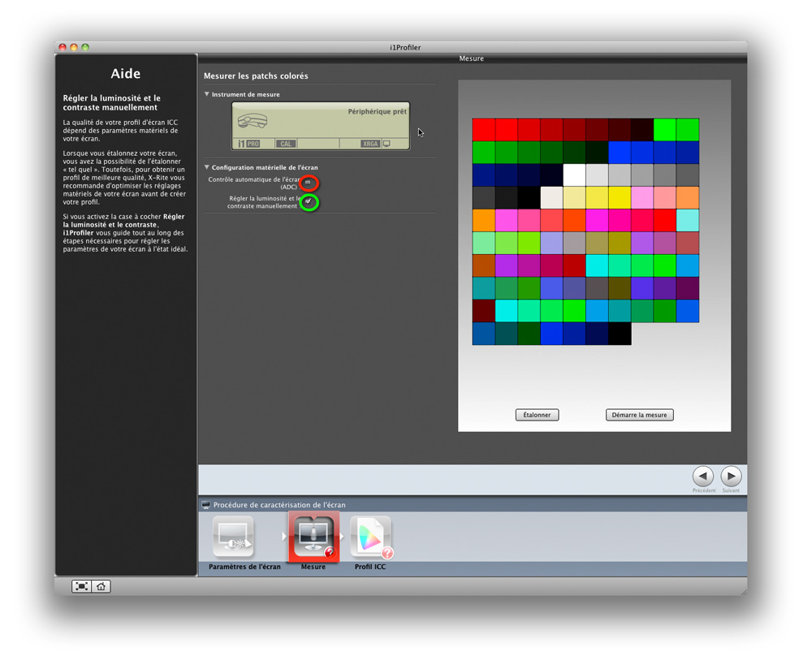The width and height of the screenshot is (812, 656).
Task: Open the Profil ICC workflow step icon
Action: point(371,537)
